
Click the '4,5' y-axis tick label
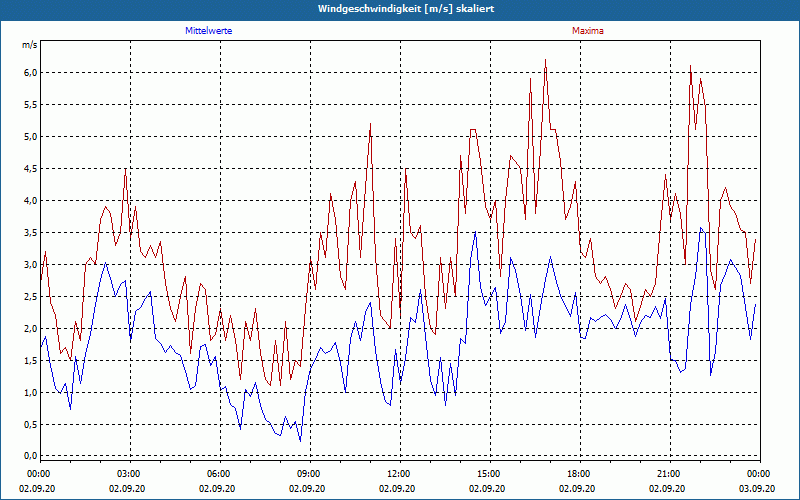(31, 168)
